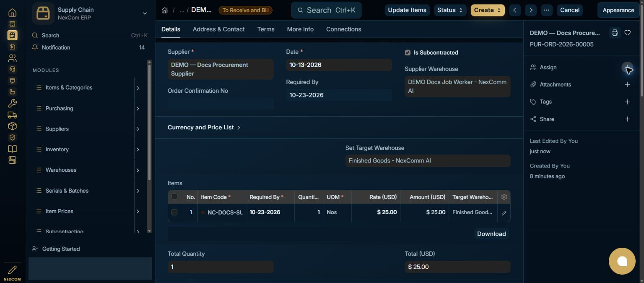The image size is (644, 283).
Task: Click the breadcrumb ellipsis
Action: [x=182, y=10]
